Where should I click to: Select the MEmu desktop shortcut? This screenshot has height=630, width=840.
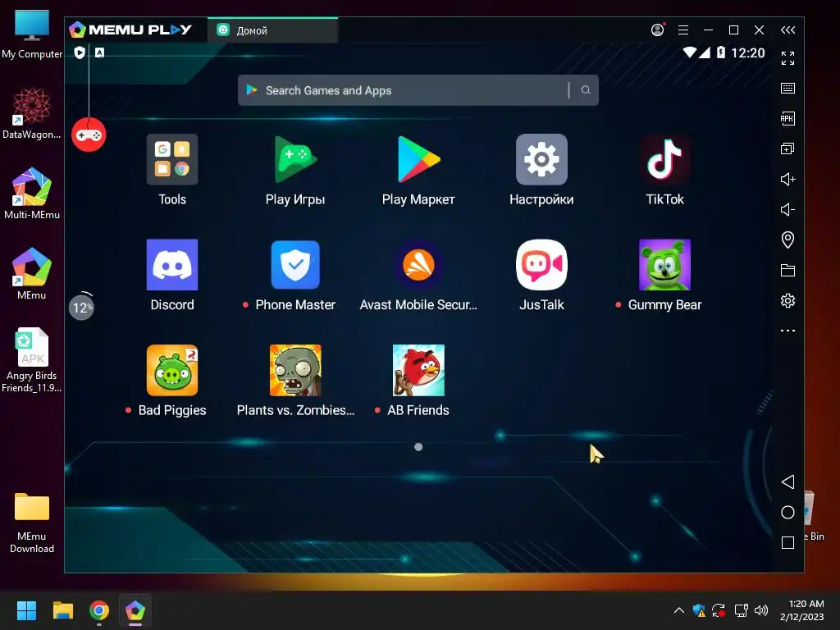(32, 274)
